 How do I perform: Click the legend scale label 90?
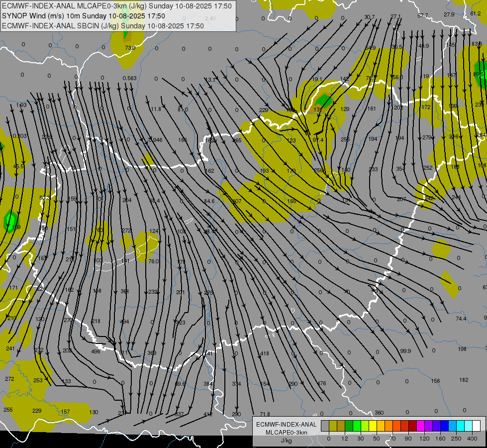coord(408,439)
